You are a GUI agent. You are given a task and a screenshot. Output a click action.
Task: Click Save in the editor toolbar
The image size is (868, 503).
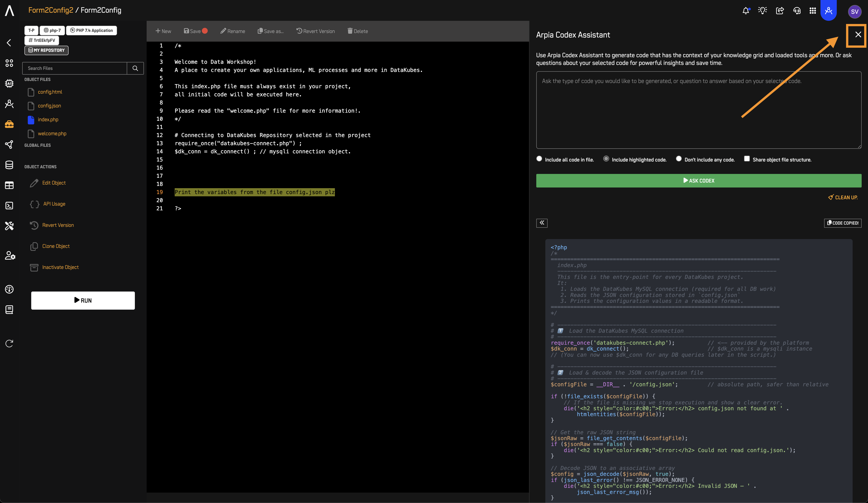pos(196,31)
